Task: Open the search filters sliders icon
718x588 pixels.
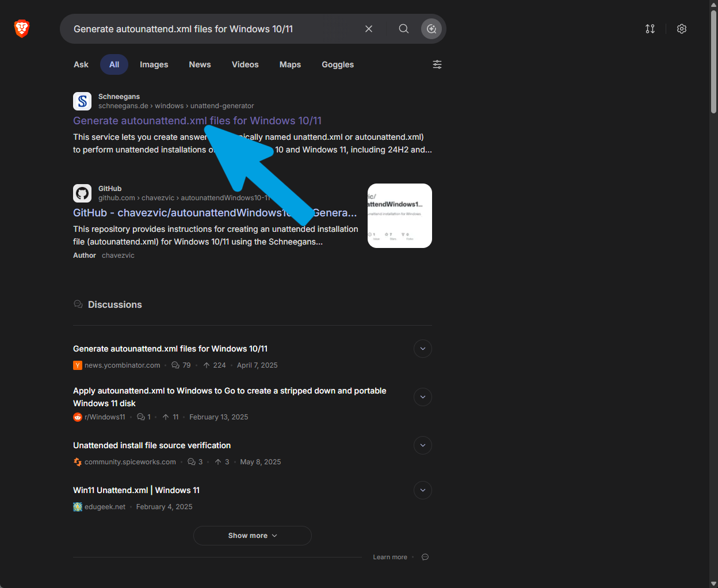Action: tap(437, 64)
